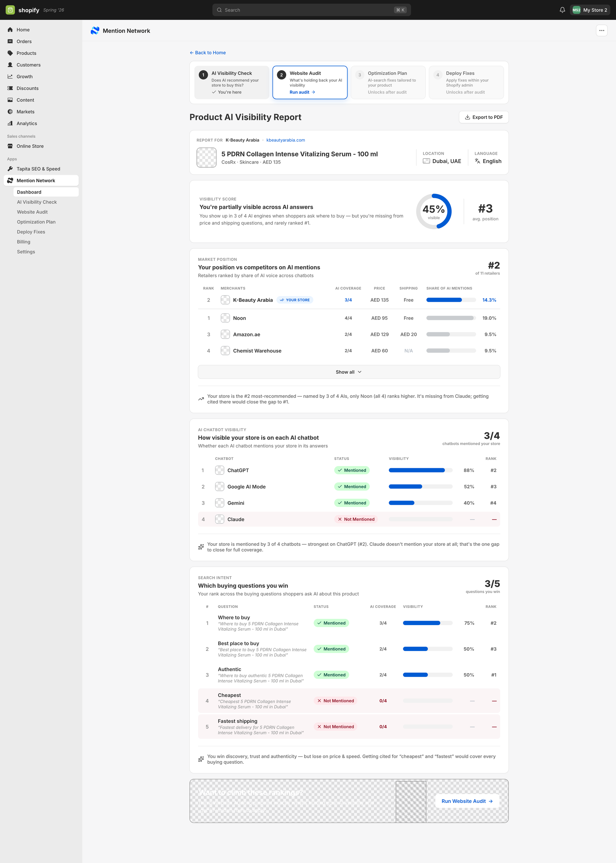Open Optimization Plan in sidebar
Screen dimensions: 616x863
click(x=36, y=222)
